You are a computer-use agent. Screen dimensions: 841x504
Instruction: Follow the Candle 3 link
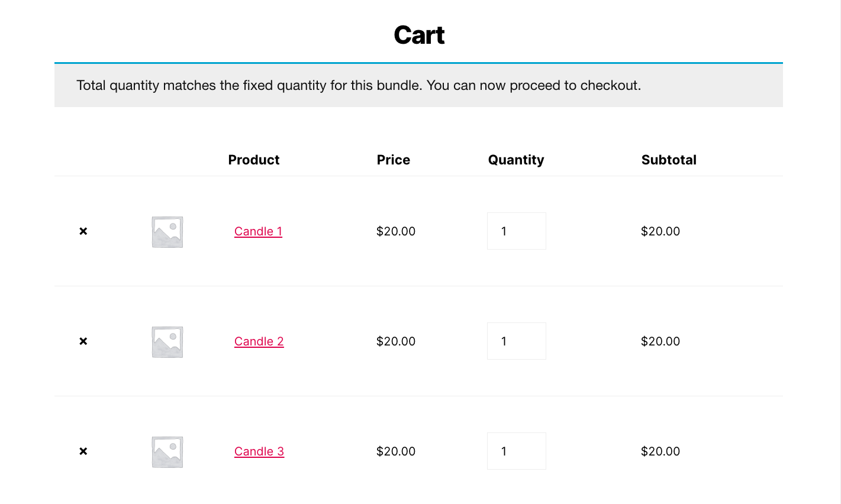pyautogui.click(x=259, y=451)
